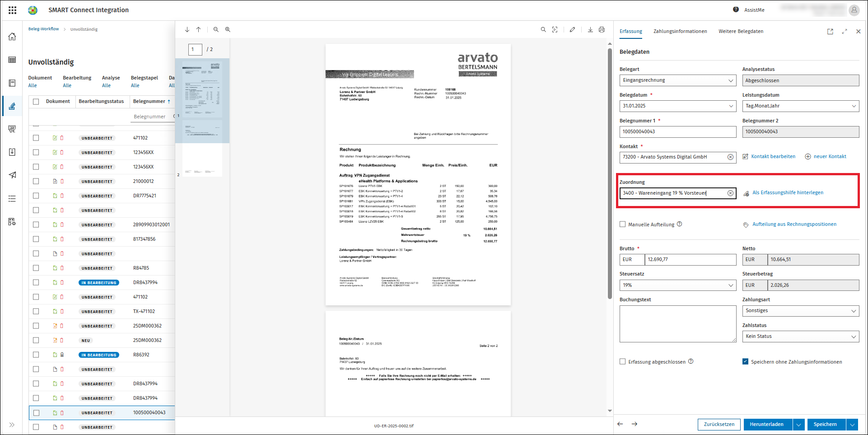868x435 pixels.
Task: Show help for Manuelle Aufteilung
Action: pyautogui.click(x=679, y=224)
